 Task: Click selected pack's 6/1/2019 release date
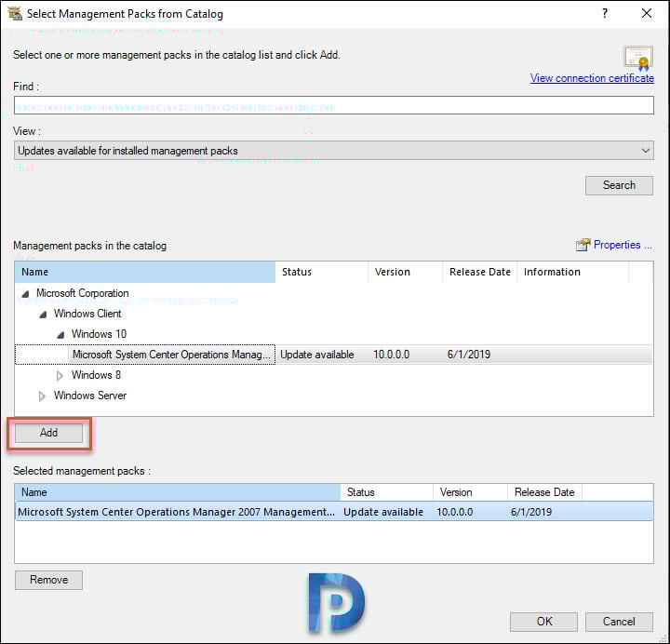coord(531,512)
